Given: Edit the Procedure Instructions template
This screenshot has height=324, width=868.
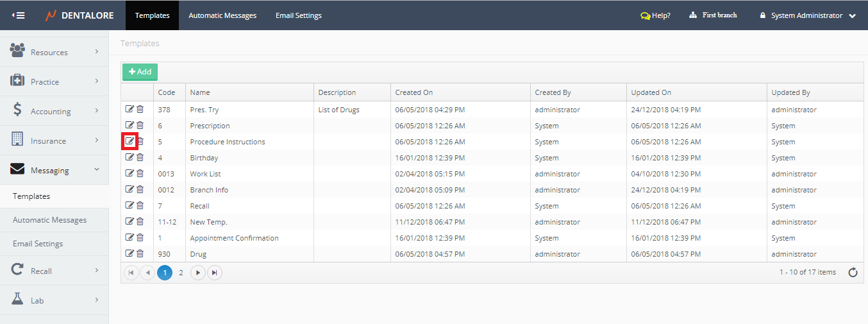Looking at the screenshot, I should click(x=129, y=141).
